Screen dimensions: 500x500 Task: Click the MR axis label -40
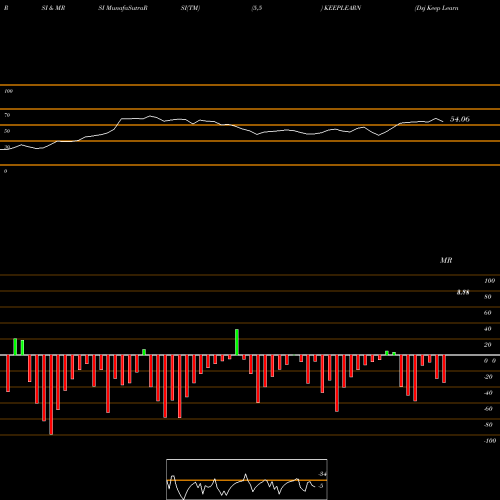pyautogui.click(x=488, y=393)
